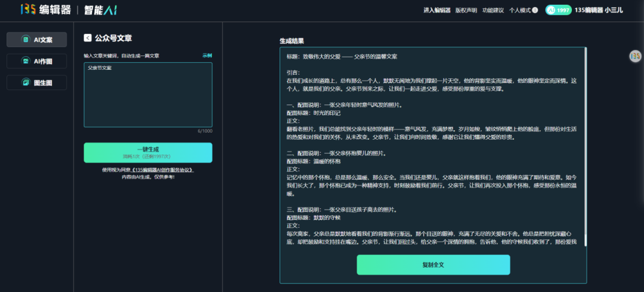
Task: Open the AI文案 sidebar tab
Action: point(36,40)
